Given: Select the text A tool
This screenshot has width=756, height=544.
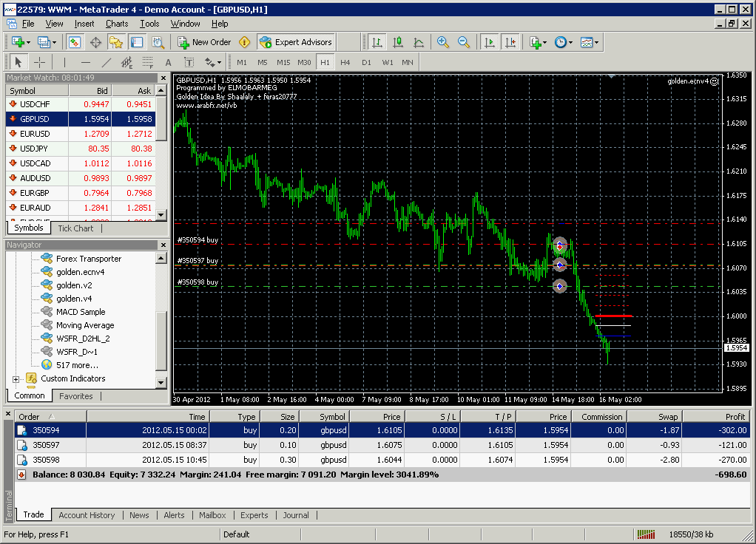Looking at the screenshot, I should (168, 62).
